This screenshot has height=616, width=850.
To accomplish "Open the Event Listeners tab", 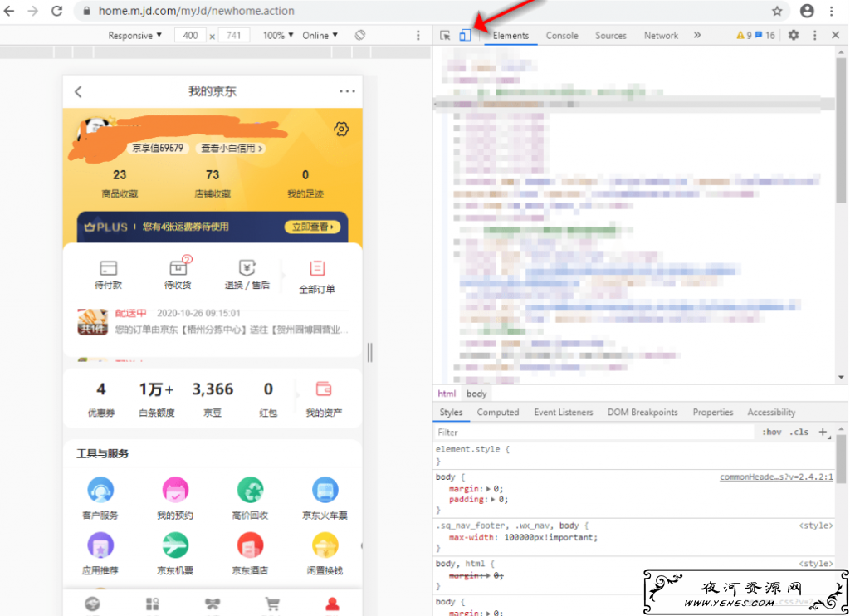I will [564, 412].
